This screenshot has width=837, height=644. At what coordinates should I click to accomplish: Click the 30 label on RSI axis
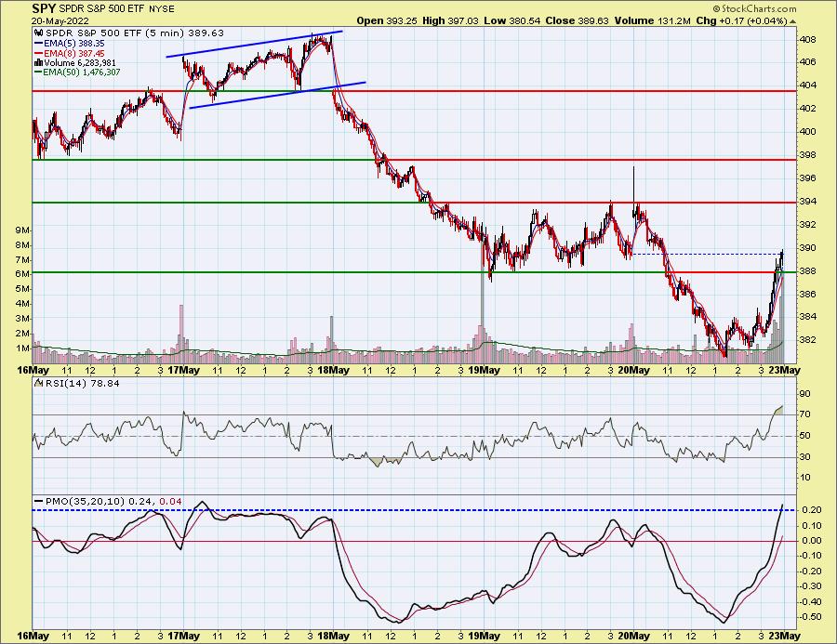coord(805,456)
